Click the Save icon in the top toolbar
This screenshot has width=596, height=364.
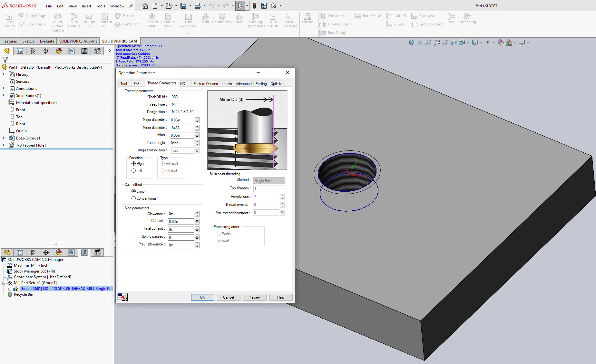183,6
